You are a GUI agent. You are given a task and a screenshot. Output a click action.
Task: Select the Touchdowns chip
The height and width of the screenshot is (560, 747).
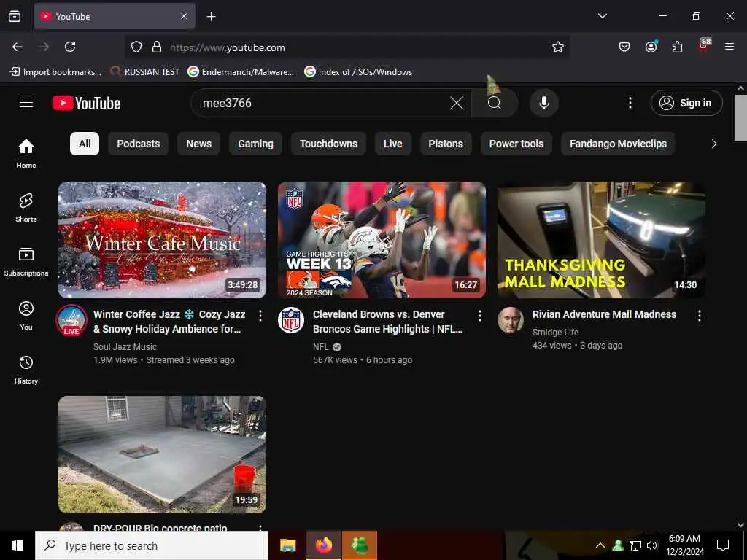coord(328,144)
